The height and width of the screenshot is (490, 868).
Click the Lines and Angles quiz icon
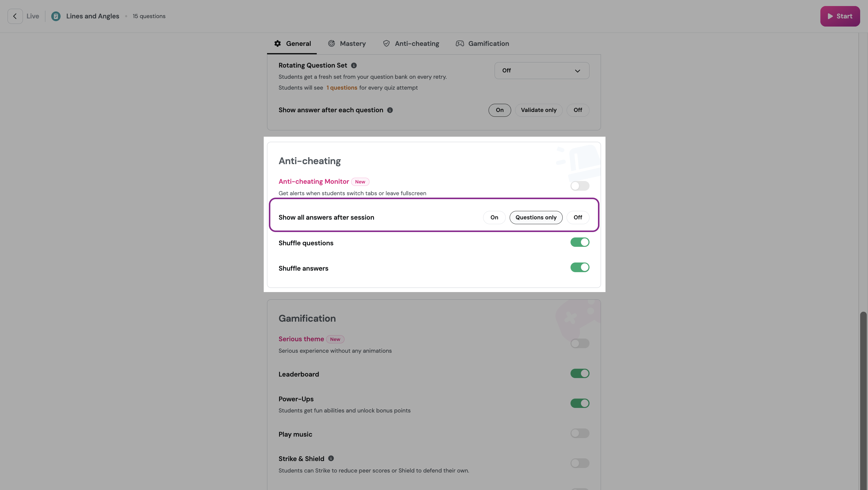[x=56, y=16]
